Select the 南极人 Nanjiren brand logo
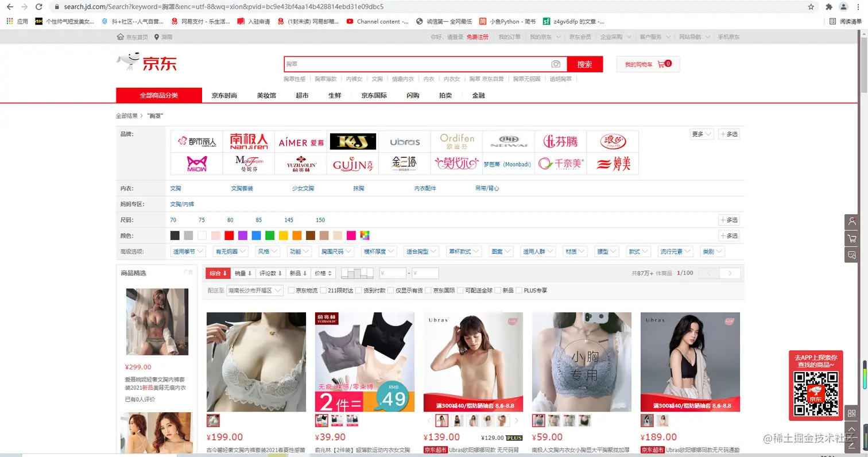Viewport: 868px width, 457px height. pyautogui.click(x=249, y=141)
